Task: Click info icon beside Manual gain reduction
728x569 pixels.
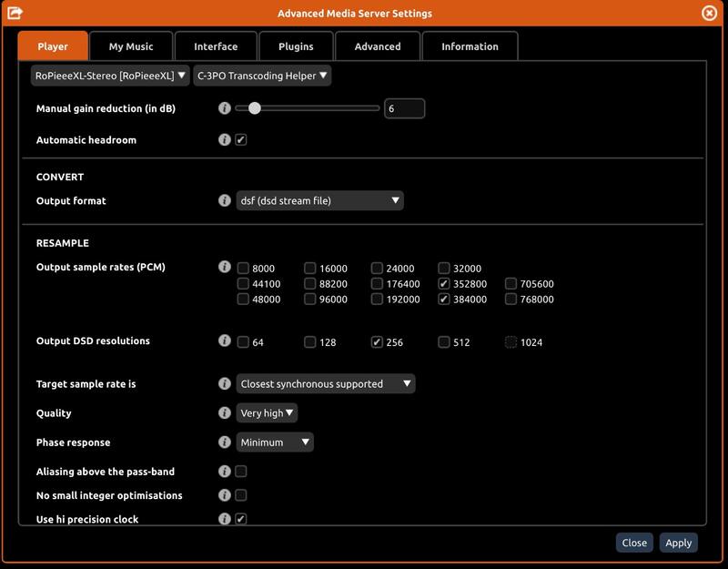Action: pyautogui.click(x=225, y=108)
